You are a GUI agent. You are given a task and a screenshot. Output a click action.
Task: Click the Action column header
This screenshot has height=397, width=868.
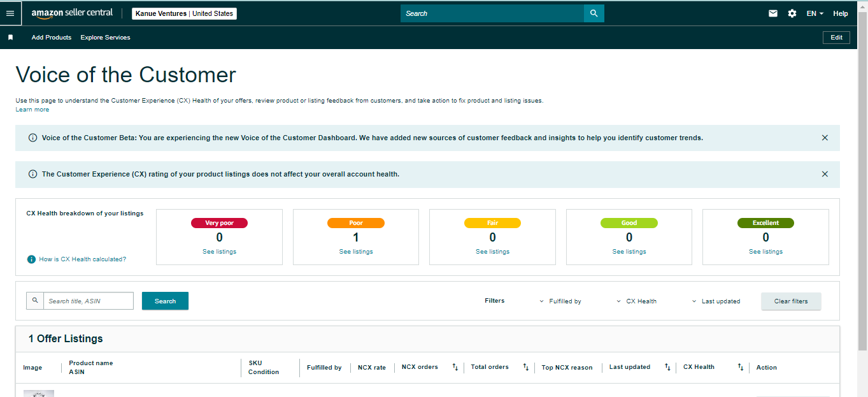click(767, 368)
